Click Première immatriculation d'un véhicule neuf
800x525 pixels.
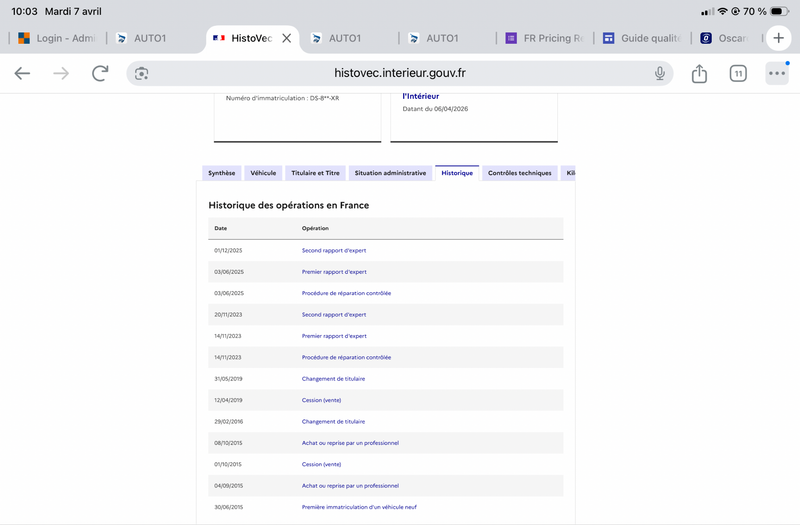pos(359,507)
